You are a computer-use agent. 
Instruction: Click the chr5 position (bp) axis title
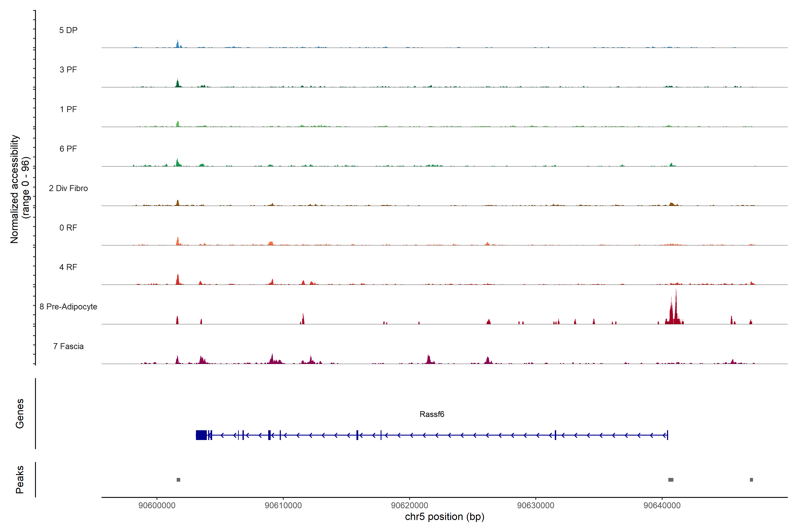click(444, 517)
